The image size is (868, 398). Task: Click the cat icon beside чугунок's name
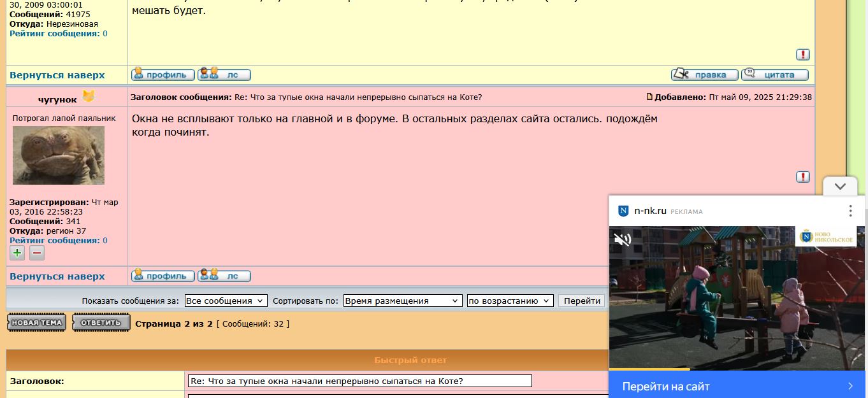point(88,97)
